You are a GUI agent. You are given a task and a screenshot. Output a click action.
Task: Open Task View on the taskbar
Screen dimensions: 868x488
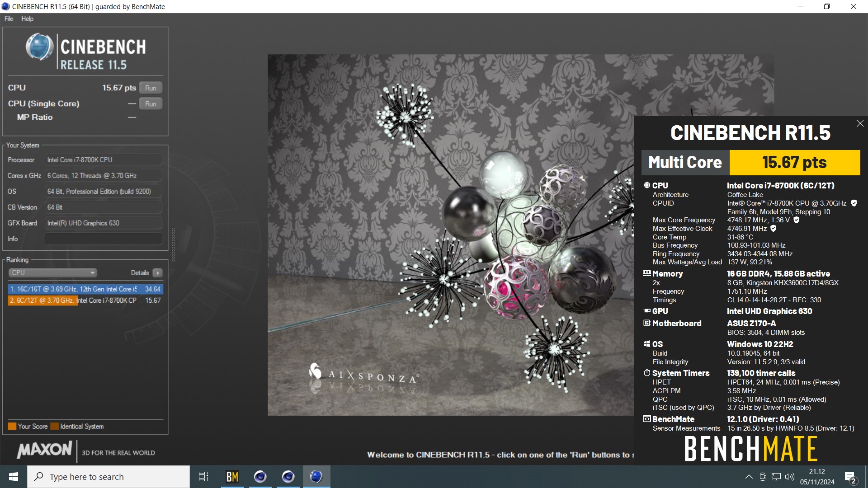pyautogui.click(x=203, y=477)
